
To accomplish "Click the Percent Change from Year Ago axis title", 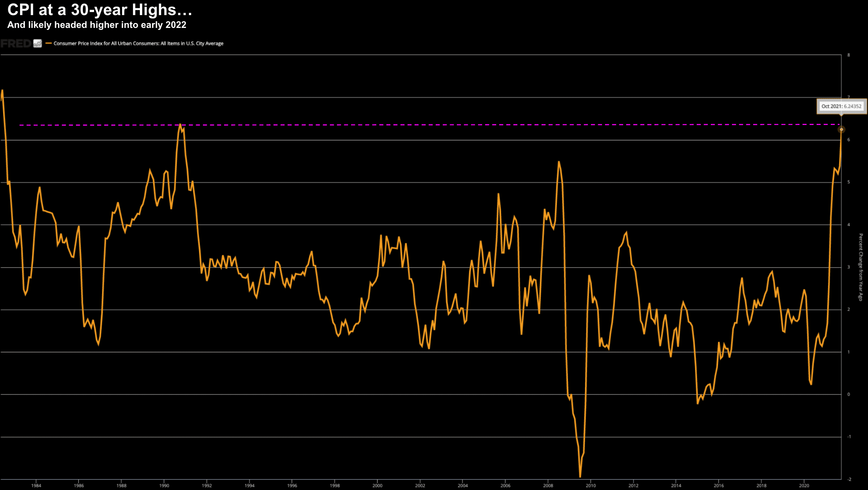I will pyautogui.click(x=860, y=267).
